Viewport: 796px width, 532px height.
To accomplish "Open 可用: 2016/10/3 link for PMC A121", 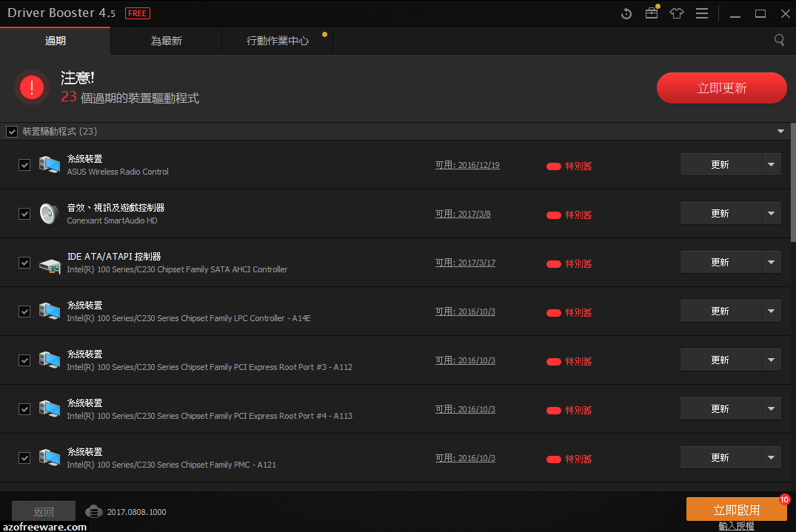I will click(x=465, y=458).
